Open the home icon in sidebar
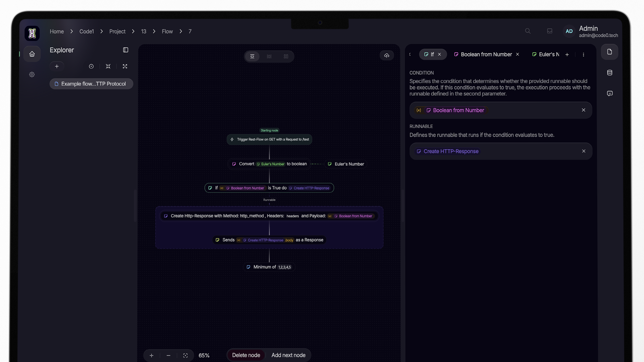Screen dimensions: 644x362 (32, 54)
